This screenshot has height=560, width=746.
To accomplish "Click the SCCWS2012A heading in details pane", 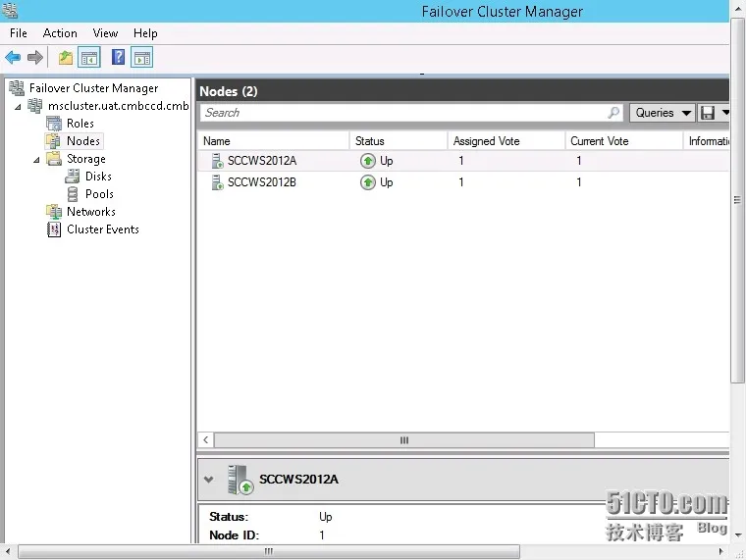I will [x=298, y=480].
